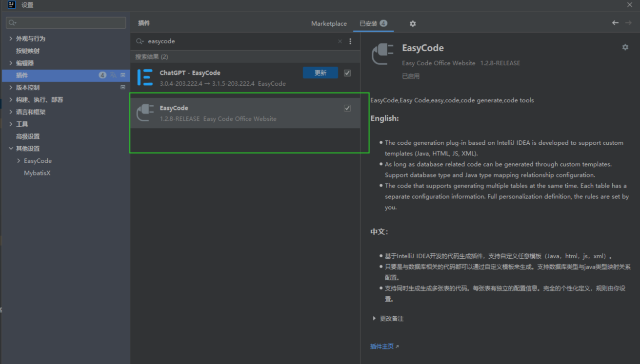Expand the 编辑器 settings group
Image resolution: width=640 pixels, height=364 pixels.
(x=11, y=63)
